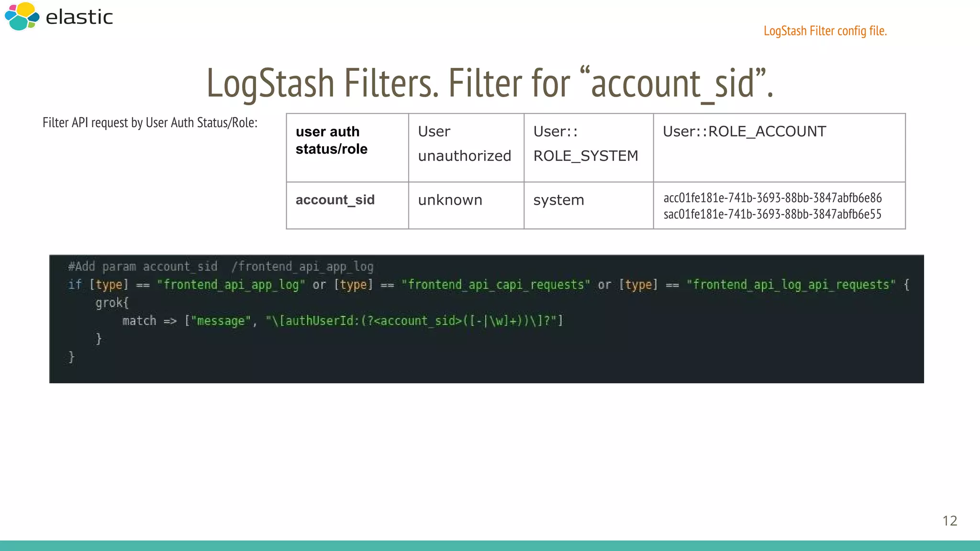Click the authUserId regex pattern string
Image resolution: width=980 pixels, height=551 pixels.
click(411, 321)
